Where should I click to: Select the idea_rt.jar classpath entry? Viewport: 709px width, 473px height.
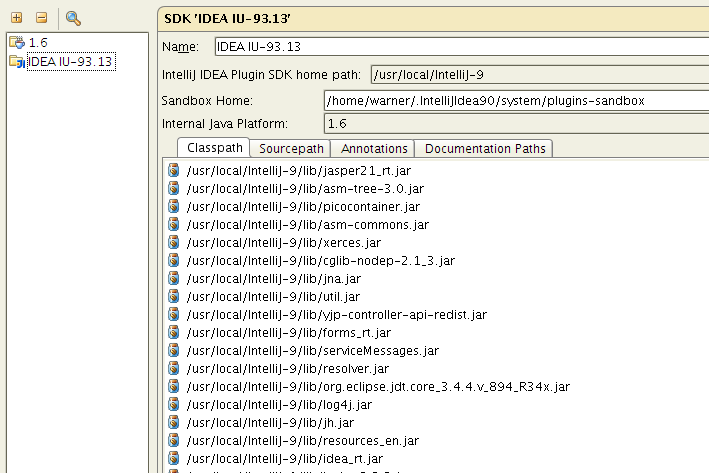(285, 459)
